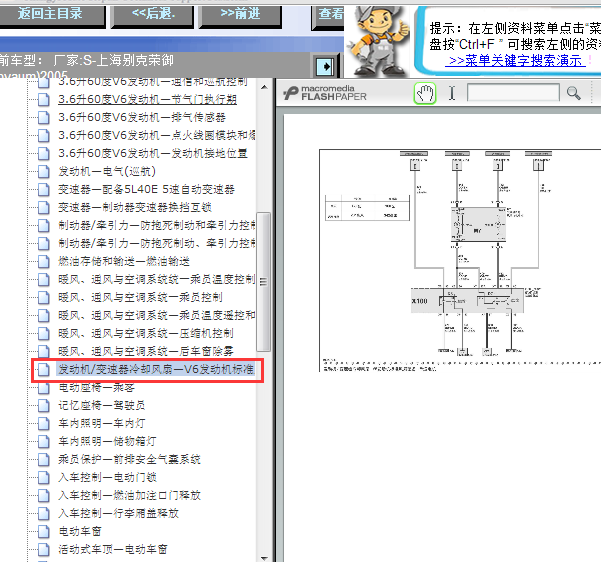The image size is (601, 562).
Task: Open 车内照明—储物箱灯 entry
Action: (x=107, y=442)
